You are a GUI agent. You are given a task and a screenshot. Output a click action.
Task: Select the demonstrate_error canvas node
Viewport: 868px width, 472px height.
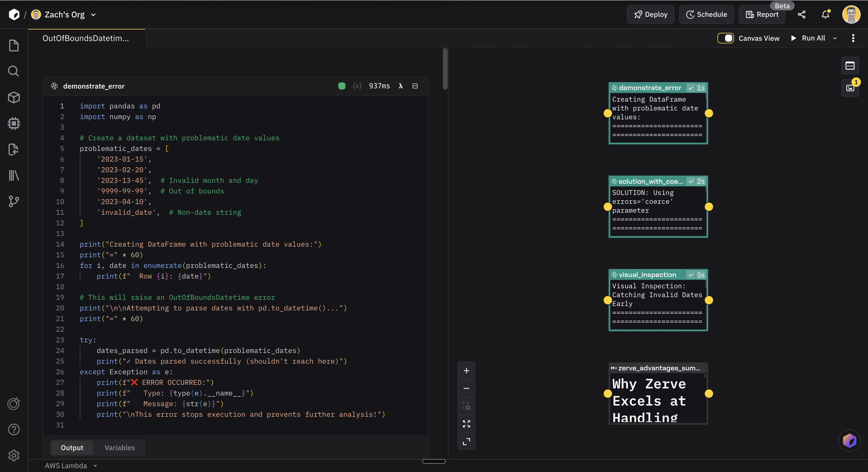tap(658, 113)
